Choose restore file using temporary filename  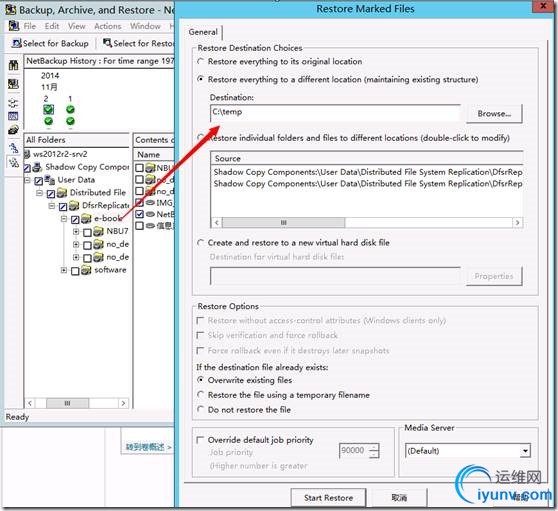(201, 395)
